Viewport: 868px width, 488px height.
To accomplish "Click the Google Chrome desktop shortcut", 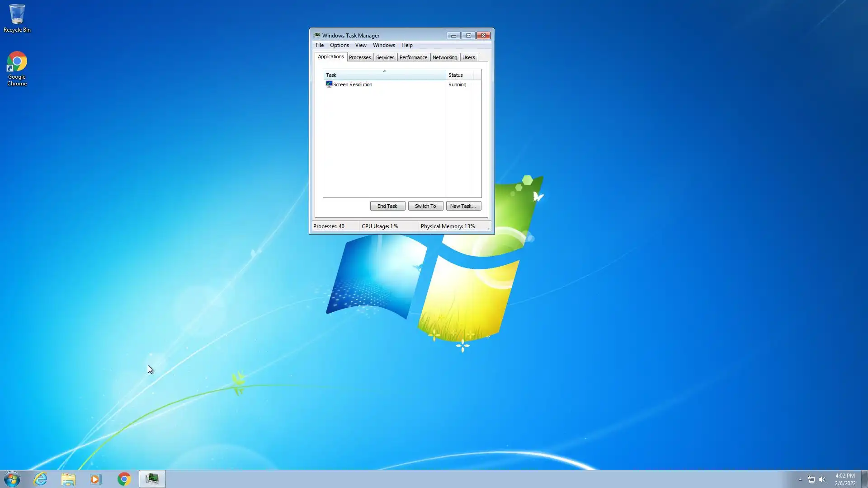I will [17, 68].
